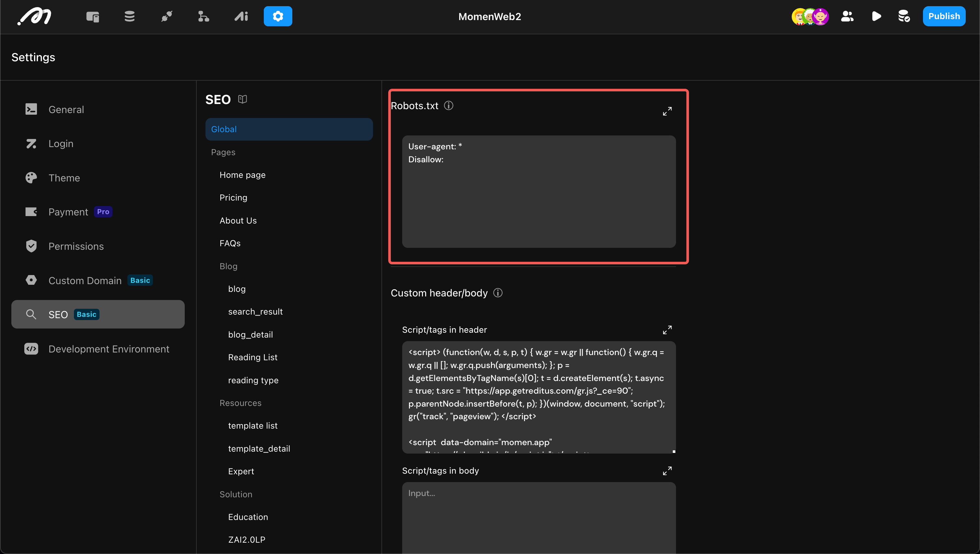The image size is (980, 554).
Task: Select FAQs page
Action: [230, 243]
